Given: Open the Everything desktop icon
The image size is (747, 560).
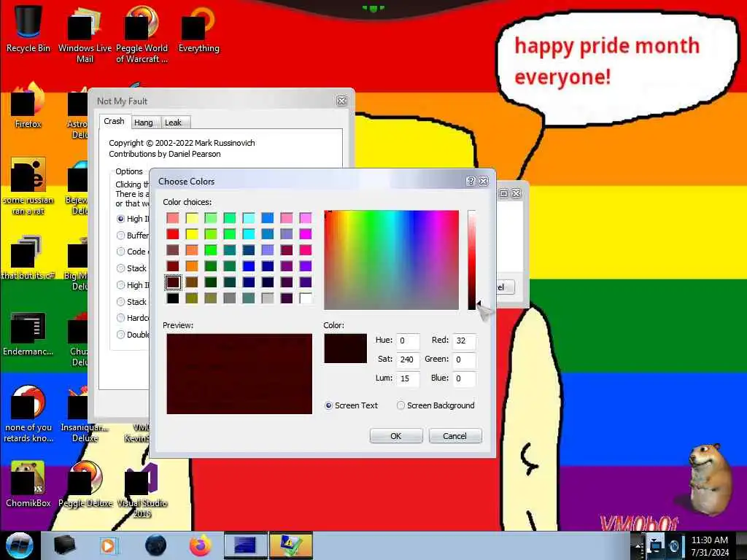Looking at the screenshot, I should 198,29.
